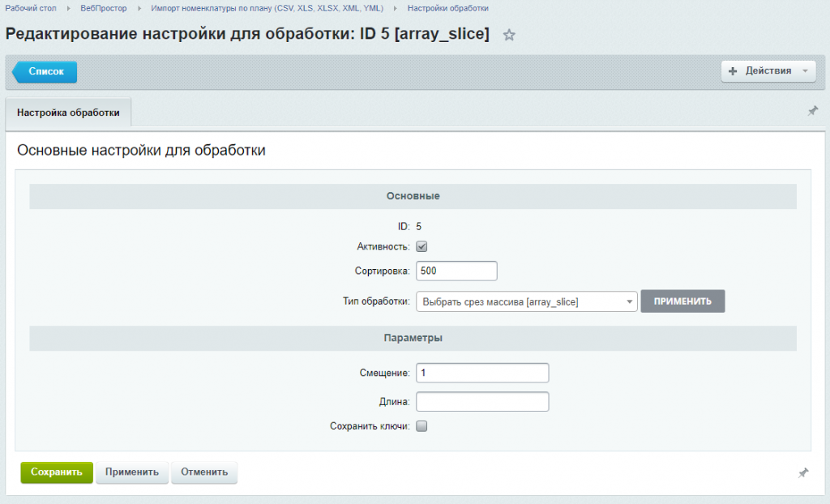
Task: Click the Основные section header
Action: click(x=413, y=196)
